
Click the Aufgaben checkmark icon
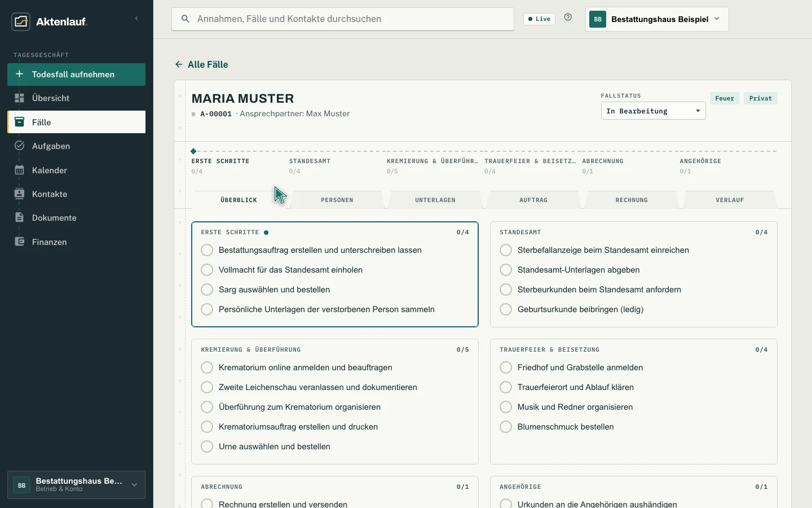tap(19, 146)
